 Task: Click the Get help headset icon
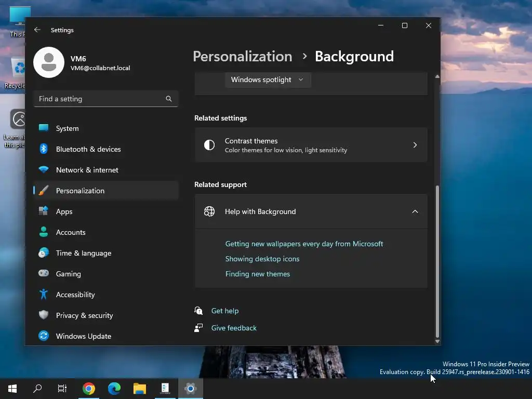(x=198, y=311)
